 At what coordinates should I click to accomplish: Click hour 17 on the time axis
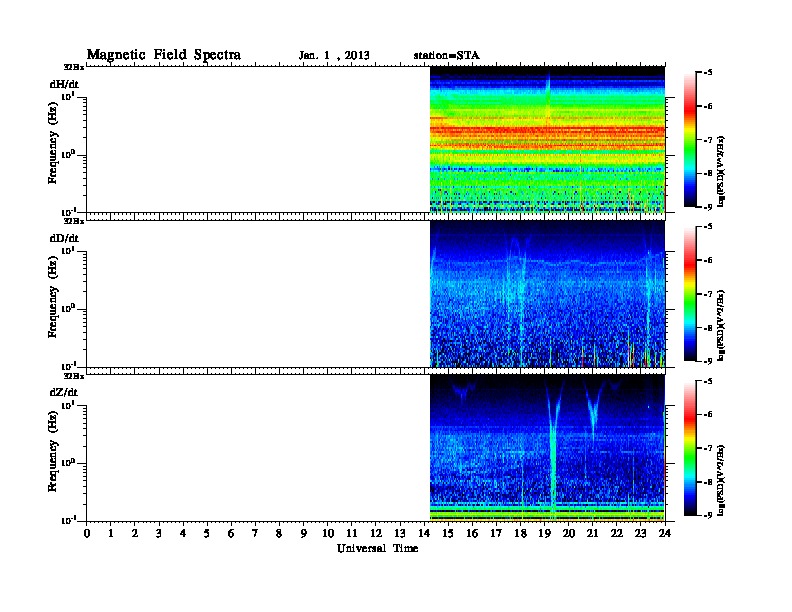pyautogui.click(x=496, y=534)
